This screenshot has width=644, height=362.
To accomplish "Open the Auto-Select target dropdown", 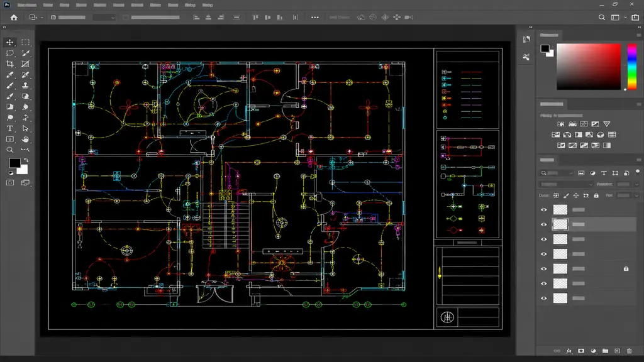I will tap(104, 17).
